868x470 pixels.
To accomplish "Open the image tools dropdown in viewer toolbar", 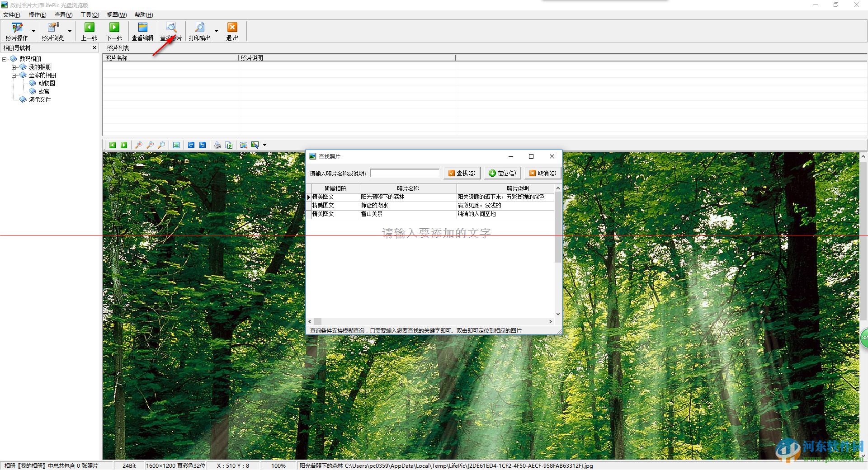I will [x=264, y=145].
